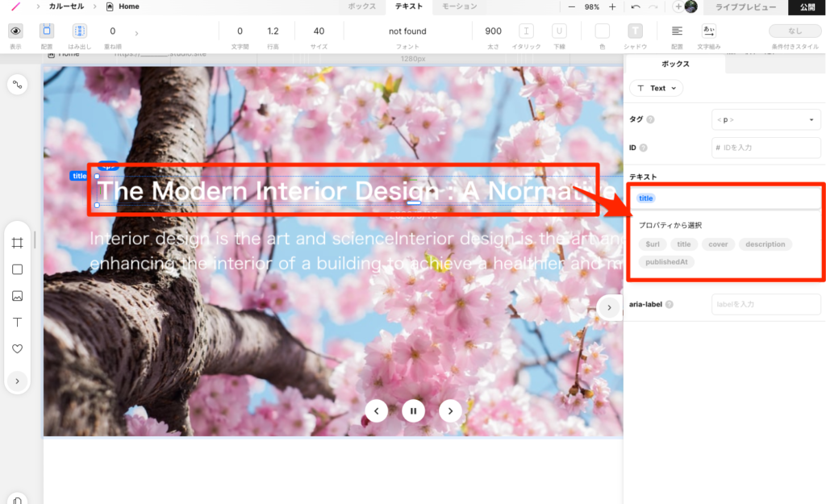826x504 pixels.
Task: Expand the left sidebar chevron button
Action: click(x=18, y=381)
